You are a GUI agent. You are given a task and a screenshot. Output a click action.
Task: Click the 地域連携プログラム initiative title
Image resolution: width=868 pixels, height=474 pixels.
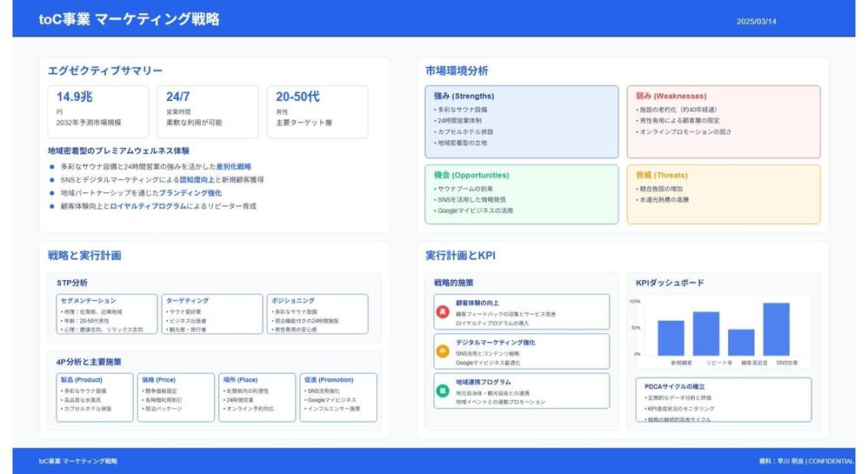coord(484,382)
